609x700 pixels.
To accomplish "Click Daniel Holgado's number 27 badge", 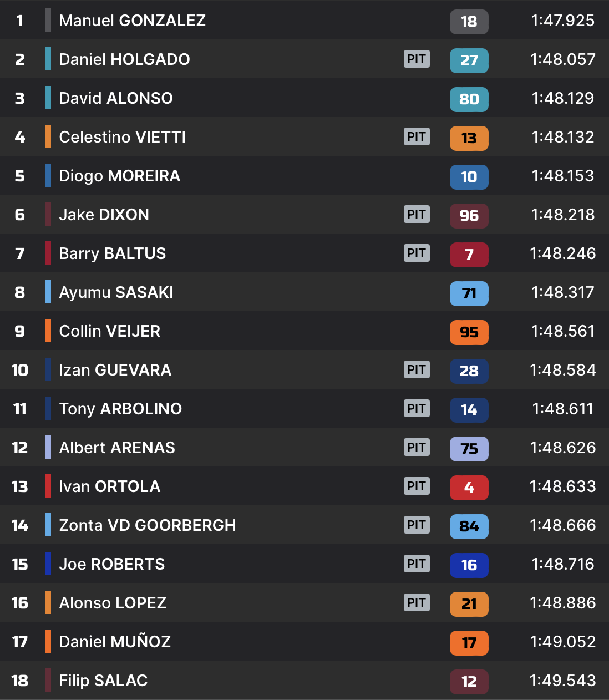I will click(469, 60).
